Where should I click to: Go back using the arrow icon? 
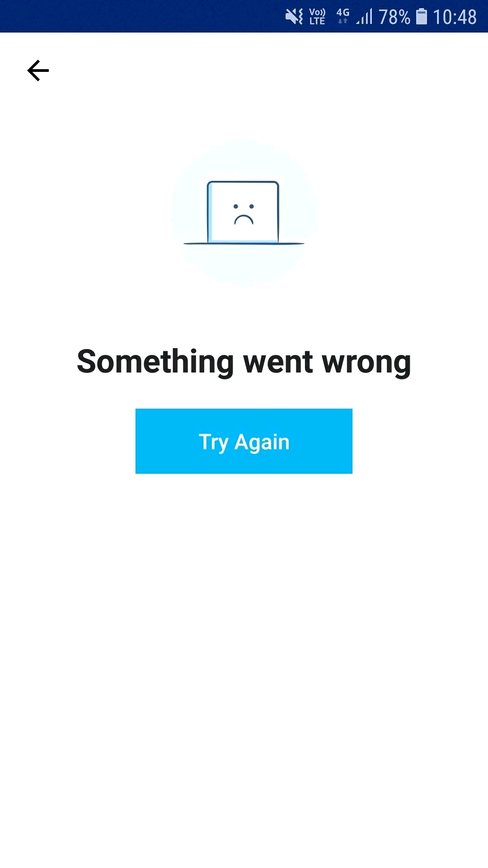[x=38, y=71]
